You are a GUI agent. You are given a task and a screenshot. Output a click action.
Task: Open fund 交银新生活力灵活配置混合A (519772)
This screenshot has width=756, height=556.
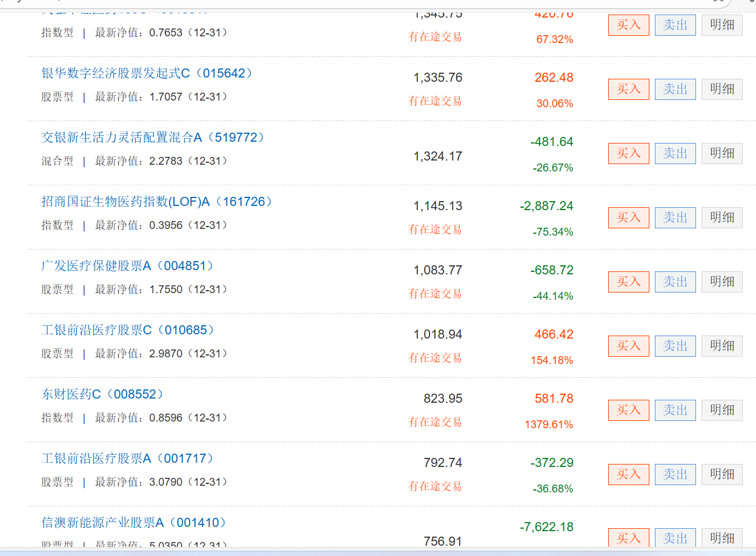(154, 137)
